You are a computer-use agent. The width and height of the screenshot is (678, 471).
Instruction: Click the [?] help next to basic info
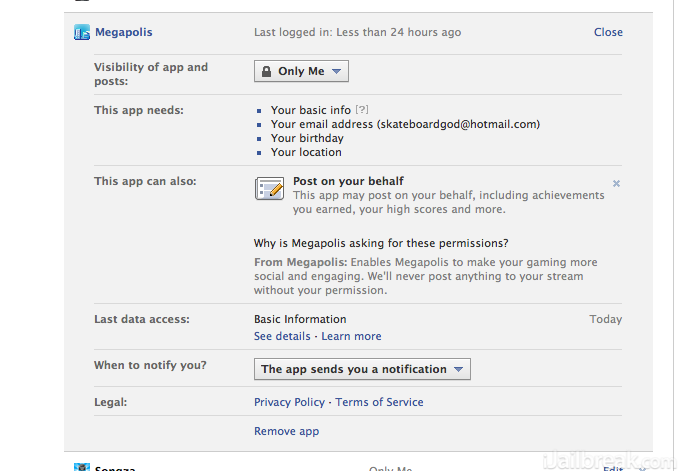coord(362,110)
